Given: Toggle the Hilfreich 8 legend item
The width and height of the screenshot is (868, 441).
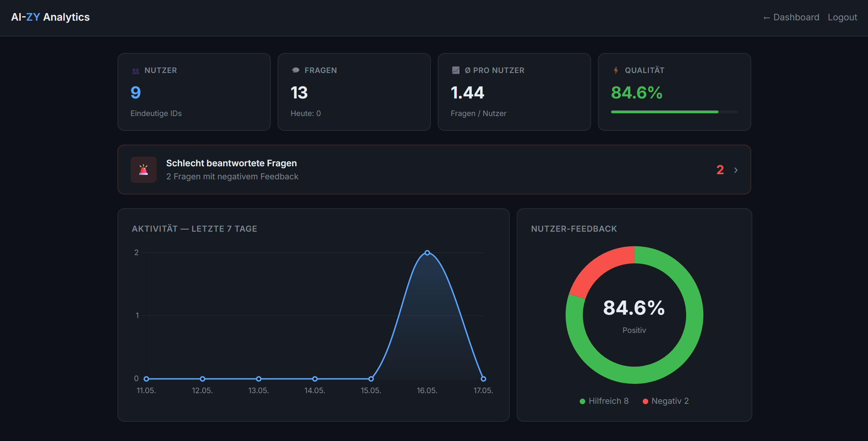Looking at the screenshot, I should click(604, 401).
